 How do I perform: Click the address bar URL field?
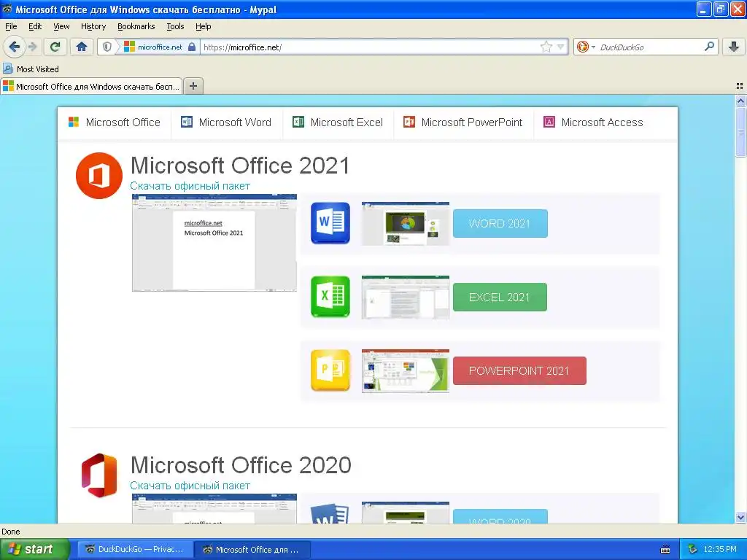pos(369,47)
